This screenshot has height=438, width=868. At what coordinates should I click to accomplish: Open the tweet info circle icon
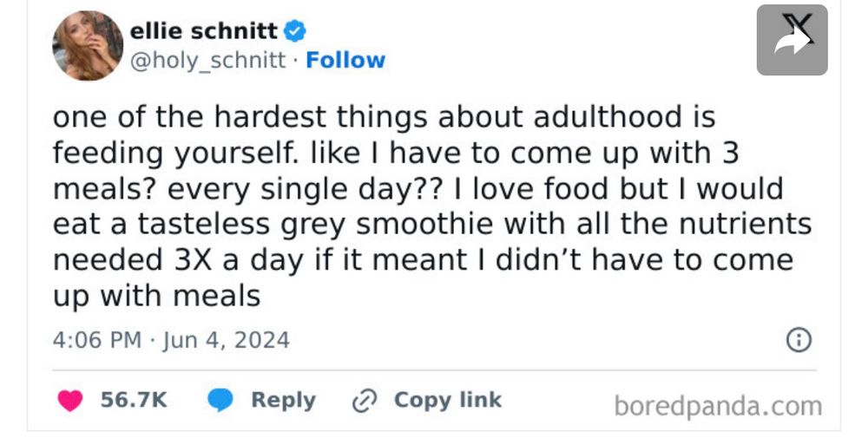coord(798,341)
